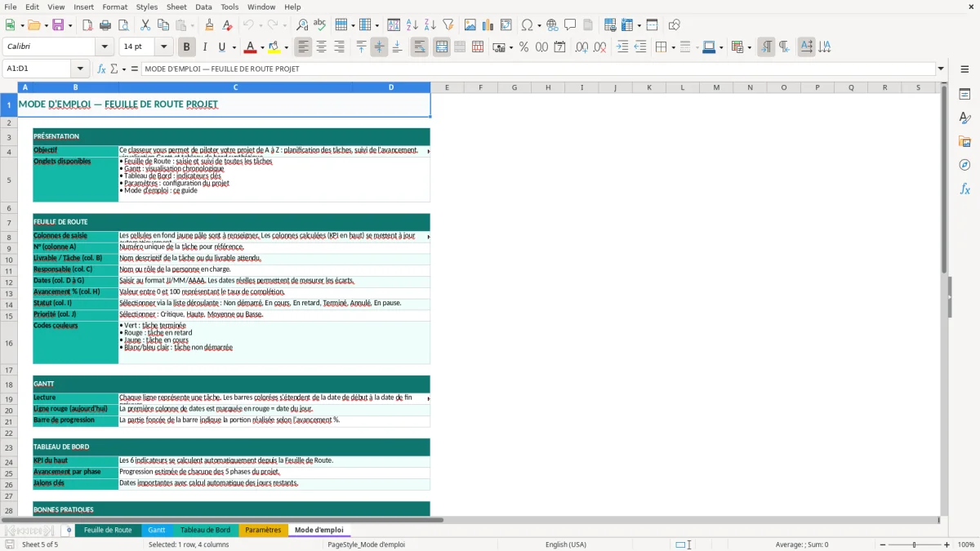This screenshot has width=980, height=551.
Task: Open the Format menu
Action: (115, 7)
